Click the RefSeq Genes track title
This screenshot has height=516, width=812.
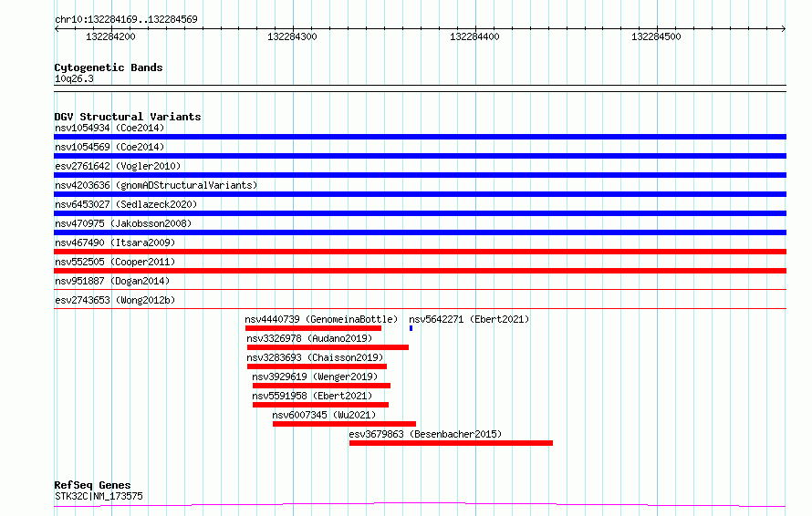(x=92, y=485)
